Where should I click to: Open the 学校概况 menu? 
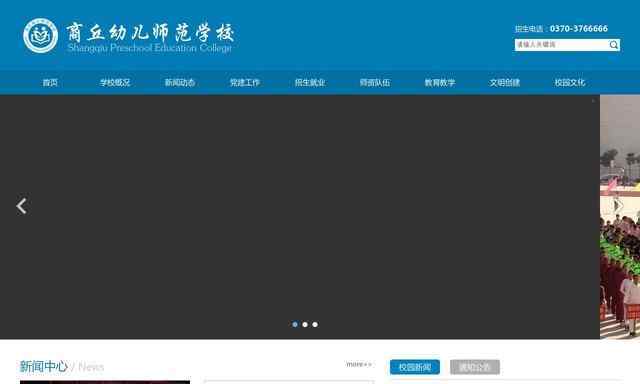click(x=115, y=82)
